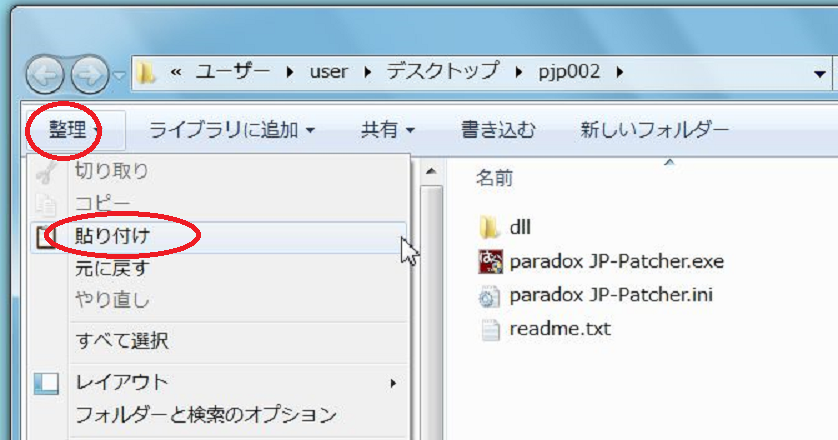Click the copy pages icon next to コピー
The height and width of the screenshot is (440, 838).
[46, 205]
